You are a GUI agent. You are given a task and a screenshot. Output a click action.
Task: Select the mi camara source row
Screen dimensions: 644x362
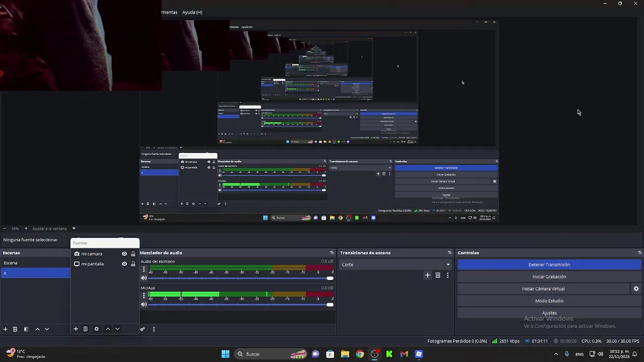point(105,254)
